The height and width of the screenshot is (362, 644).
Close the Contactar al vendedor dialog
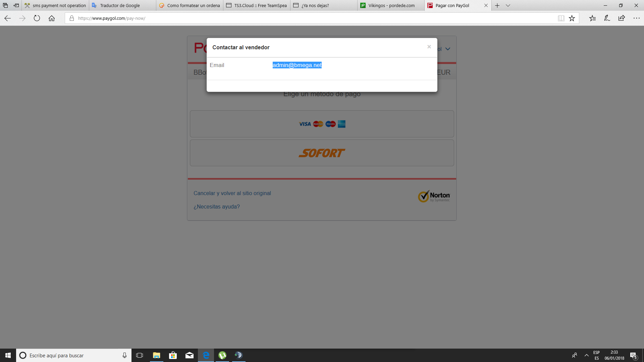pyautogui.click(x=429, y=47)
